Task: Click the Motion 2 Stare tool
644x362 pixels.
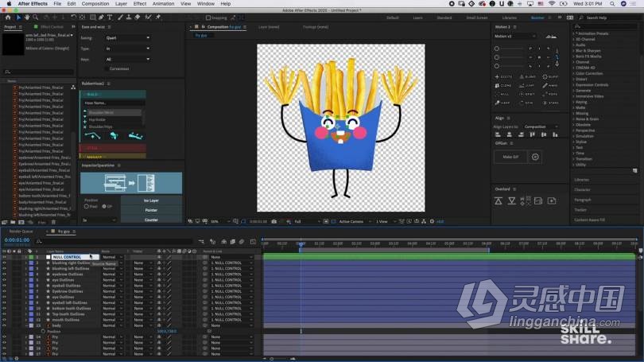Action: tap(551, 103)
